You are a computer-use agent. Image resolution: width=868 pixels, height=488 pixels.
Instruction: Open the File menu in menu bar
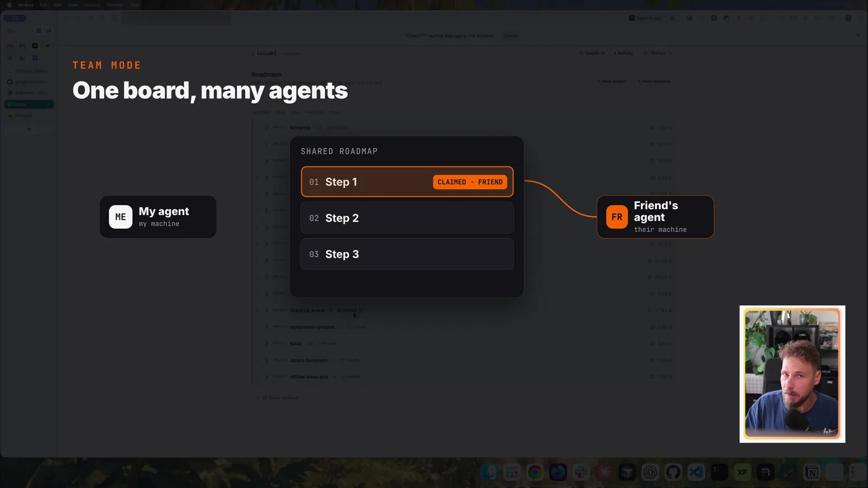coord(43,5)
